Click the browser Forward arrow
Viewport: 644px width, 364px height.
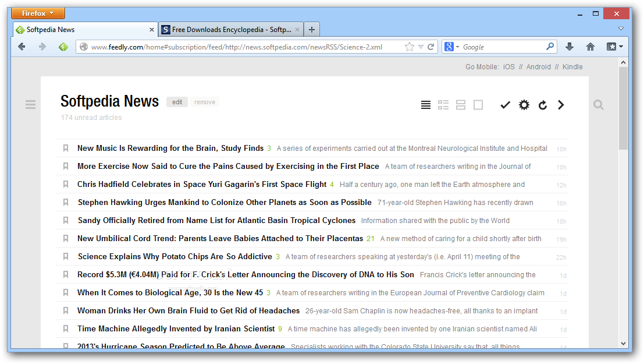42,47
